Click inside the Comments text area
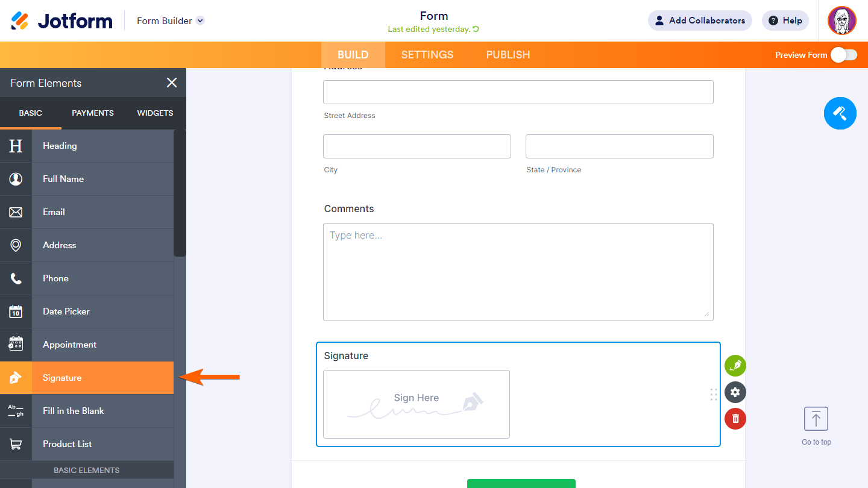The height and width of the screenshot is (488, 868). 518,272
